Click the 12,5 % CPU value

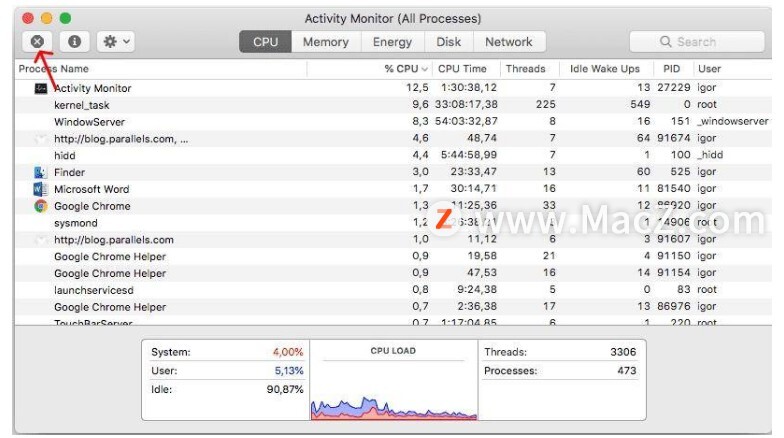click(417, 88)
